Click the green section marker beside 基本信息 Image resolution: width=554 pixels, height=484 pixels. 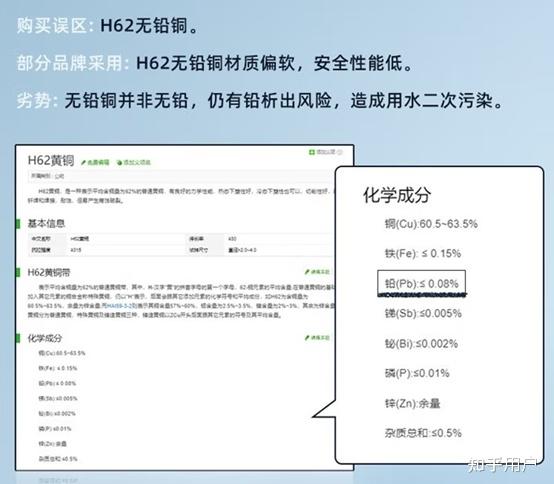click(x=18, y=224)
